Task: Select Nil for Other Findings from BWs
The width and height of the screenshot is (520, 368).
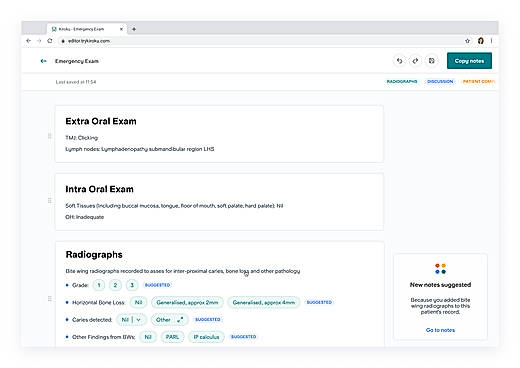Action: point(148,337)
